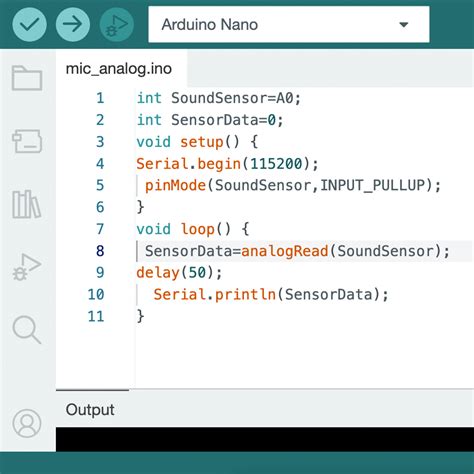
Task: Click line number 11 in the gutter
Action: pyautogui.click(x=96, y=316)
